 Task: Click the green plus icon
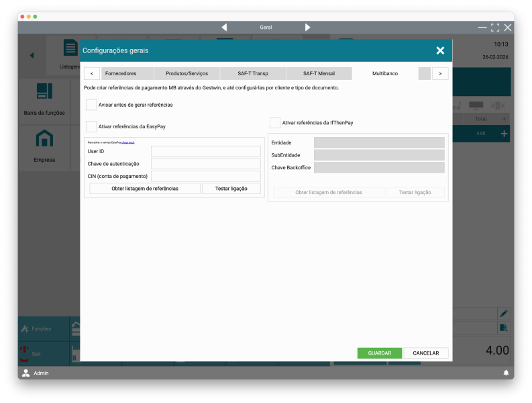pos(504,134)
